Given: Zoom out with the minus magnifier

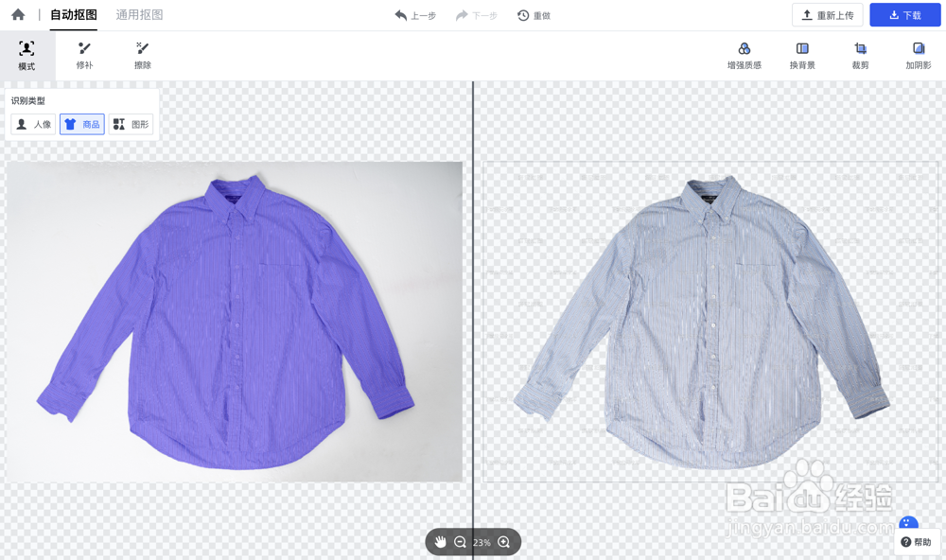Looking at the screenshot, I should tap(460, 542).
